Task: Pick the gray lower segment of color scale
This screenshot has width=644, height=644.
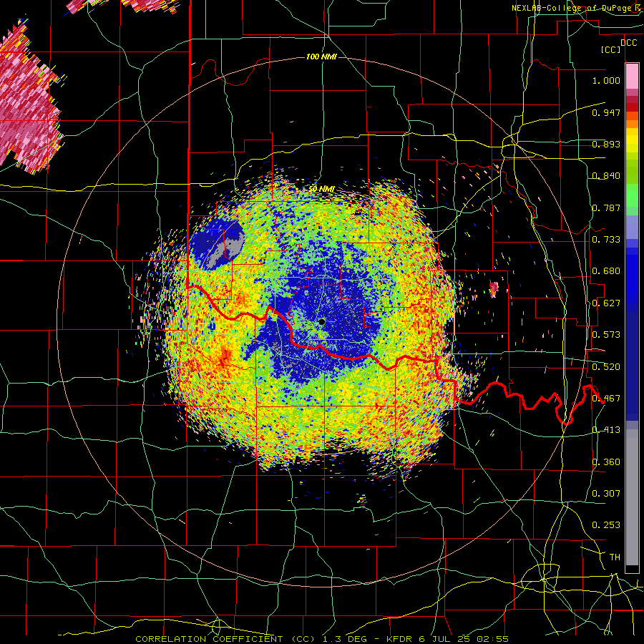Action: tap(632, 497)
